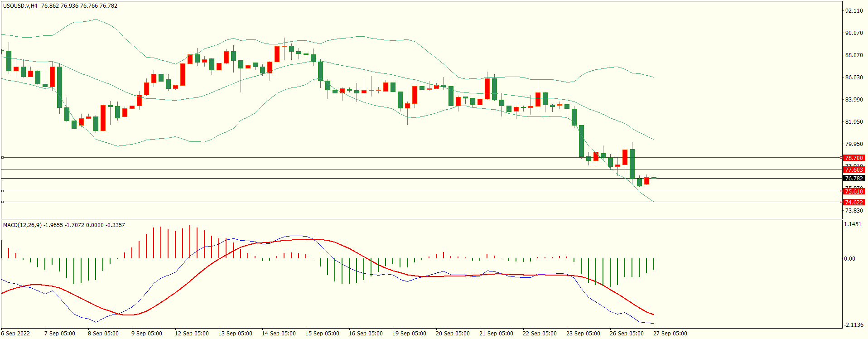Click the 86.030 price scale value

click(x=854, y=77)
